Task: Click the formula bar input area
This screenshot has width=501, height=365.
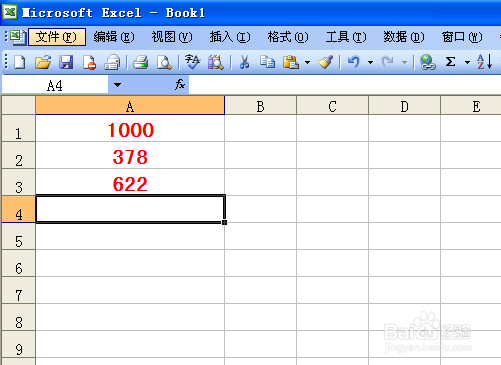Action: 345,85
